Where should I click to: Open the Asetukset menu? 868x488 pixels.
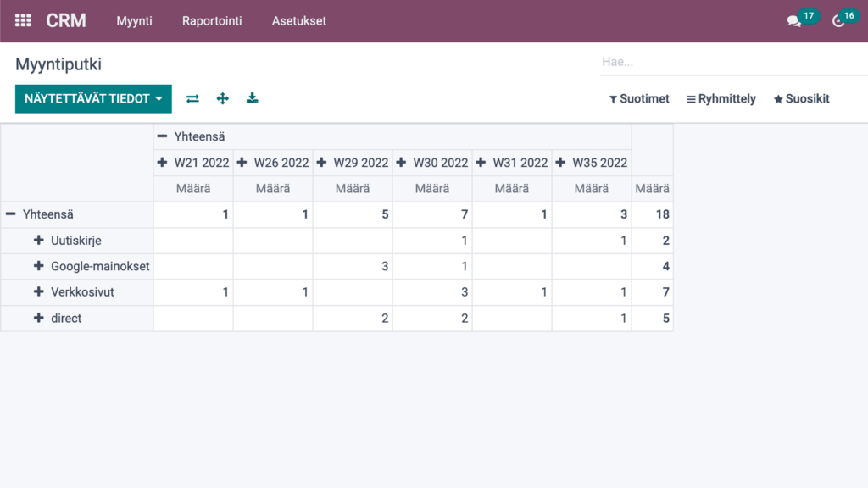coord(298,21)
